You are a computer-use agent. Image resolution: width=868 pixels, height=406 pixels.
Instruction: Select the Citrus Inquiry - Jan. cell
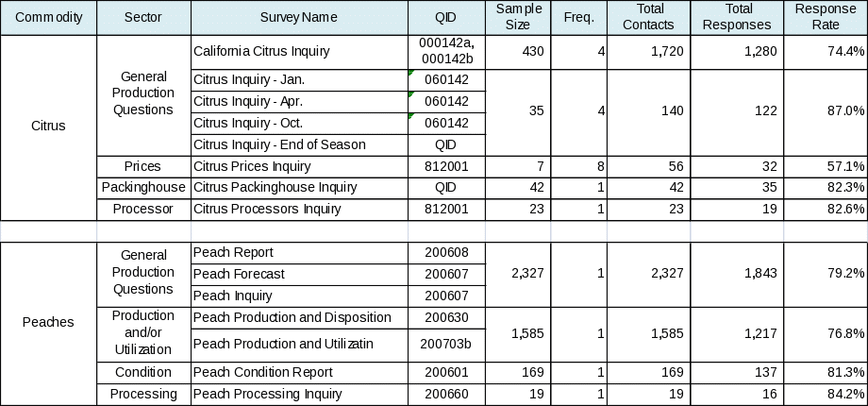tap(299, 80)
